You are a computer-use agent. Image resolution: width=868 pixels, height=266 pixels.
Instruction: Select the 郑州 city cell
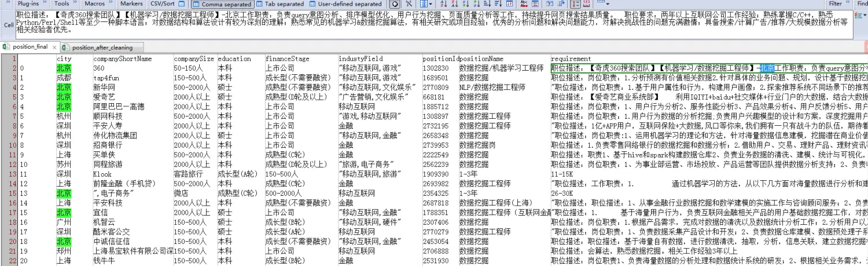click(64, 252)
